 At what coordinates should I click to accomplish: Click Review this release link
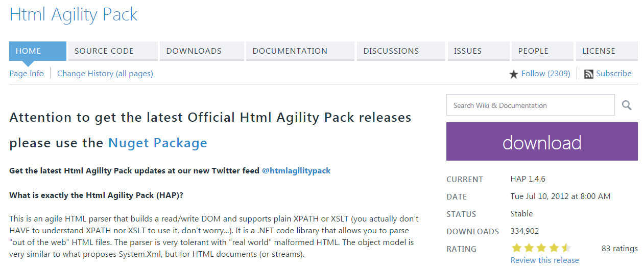click(x=545, y=260)
